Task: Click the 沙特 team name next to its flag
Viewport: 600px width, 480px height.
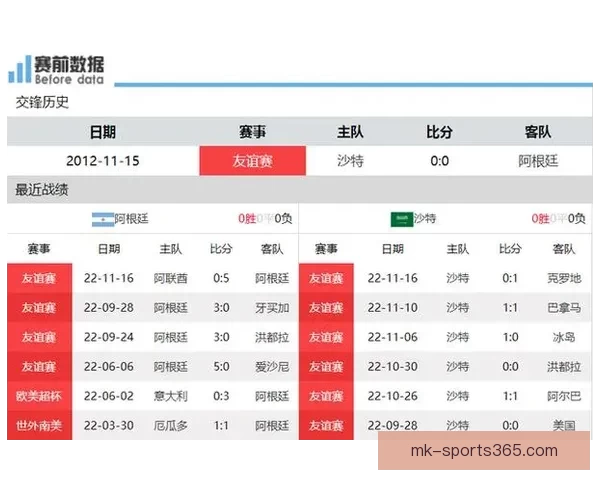Action: coord(425,219)
